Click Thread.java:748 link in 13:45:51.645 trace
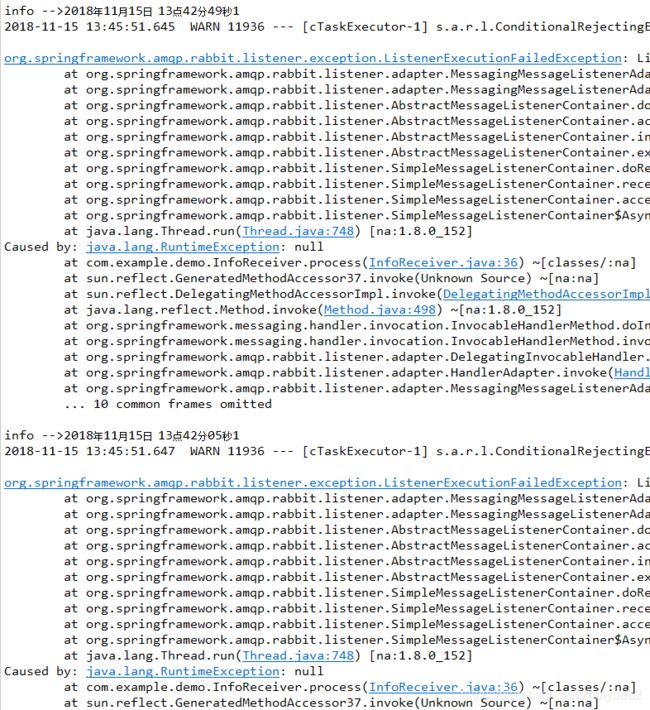650x710 pixels. 298,231
